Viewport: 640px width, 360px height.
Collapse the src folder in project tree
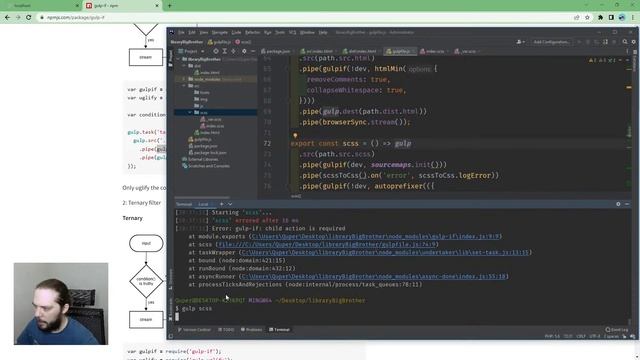click(184, 86)
